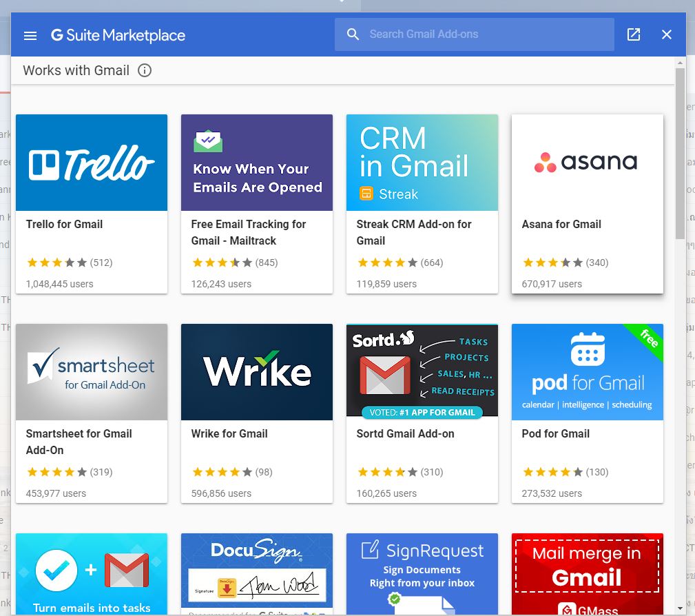Open the SignRequest Sign Documents banner

click(422, 574)
